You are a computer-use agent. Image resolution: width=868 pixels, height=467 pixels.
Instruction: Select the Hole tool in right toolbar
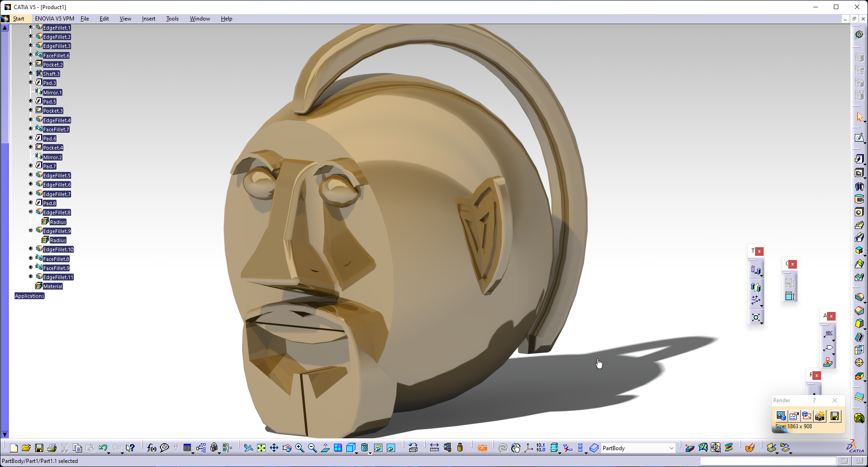point(859,212)
